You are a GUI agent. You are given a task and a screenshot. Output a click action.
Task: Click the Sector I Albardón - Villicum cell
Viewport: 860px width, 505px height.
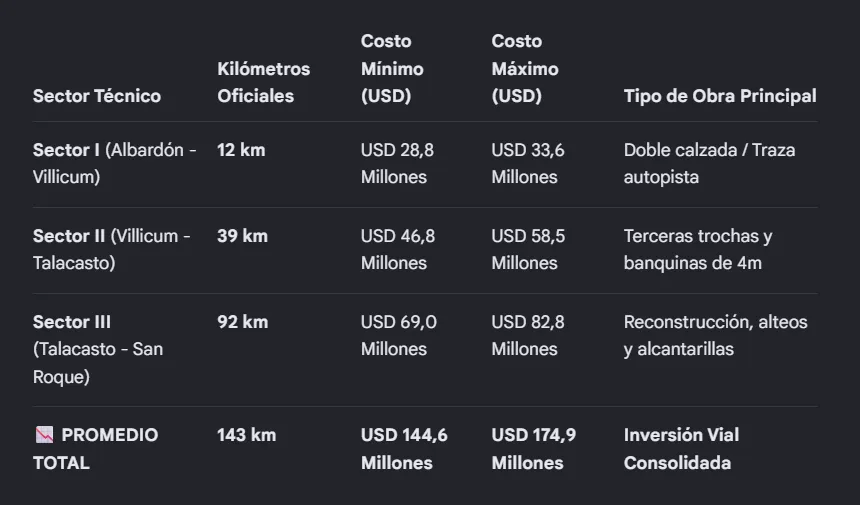point(115,163)
